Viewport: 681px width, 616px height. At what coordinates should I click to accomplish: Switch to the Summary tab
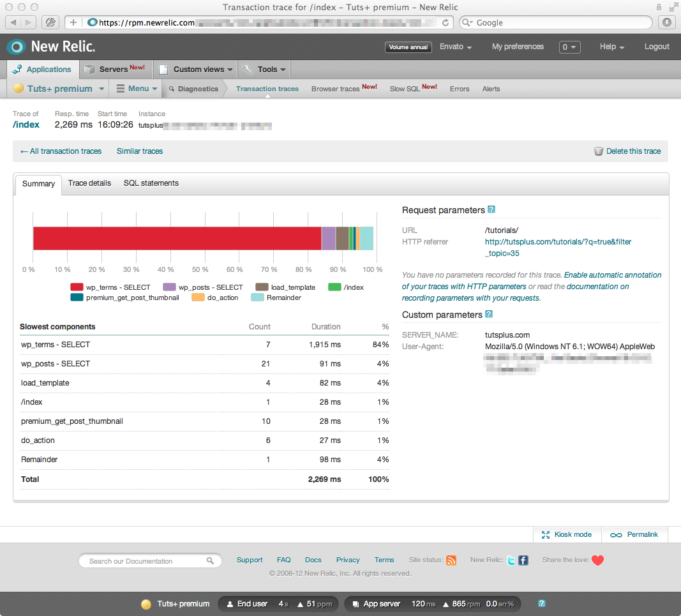(38, 184)
